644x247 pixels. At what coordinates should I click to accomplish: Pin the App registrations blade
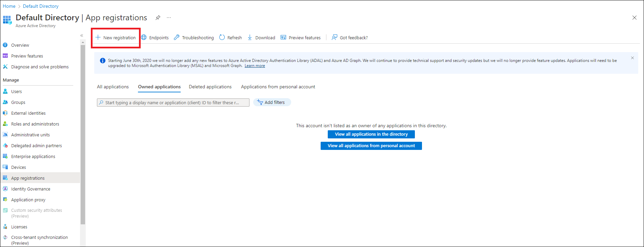(158, 18)
